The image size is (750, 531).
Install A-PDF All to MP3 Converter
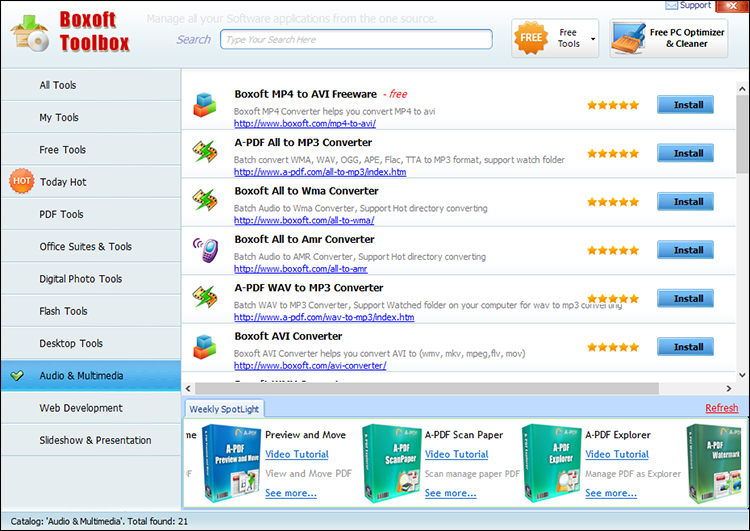point(685,153)
